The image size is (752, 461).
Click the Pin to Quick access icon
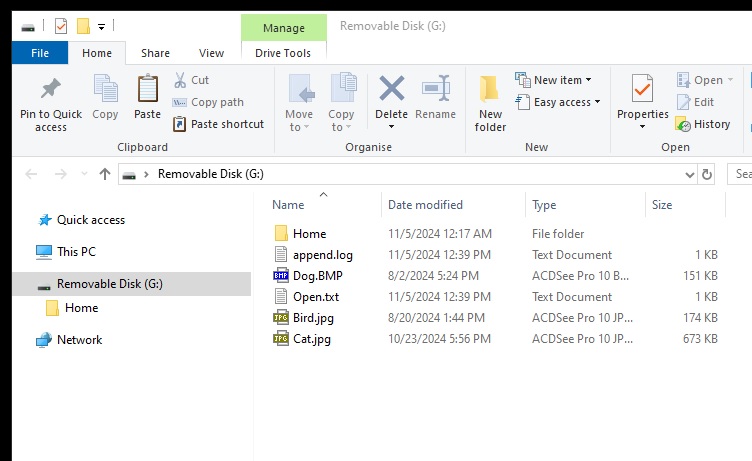[51, 89]
